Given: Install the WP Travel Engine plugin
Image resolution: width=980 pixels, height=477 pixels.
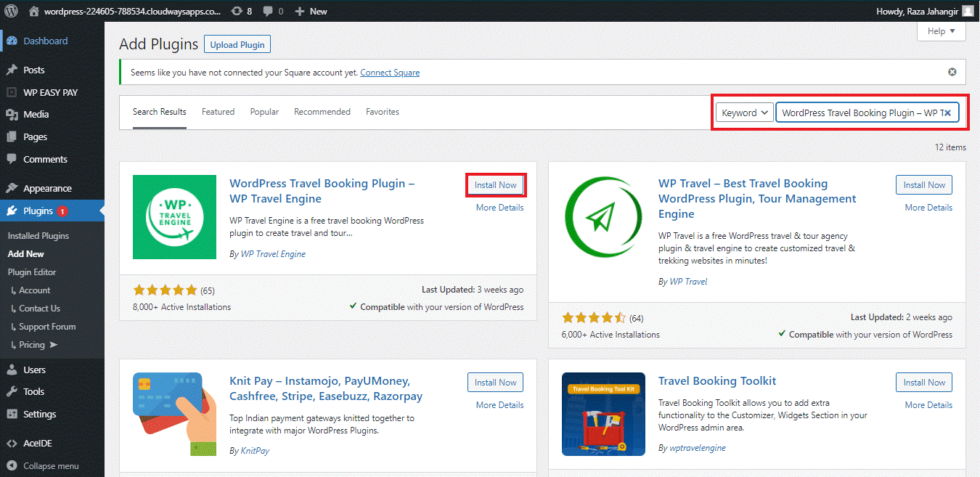Looking at the screenshot, I should (496, 185).
